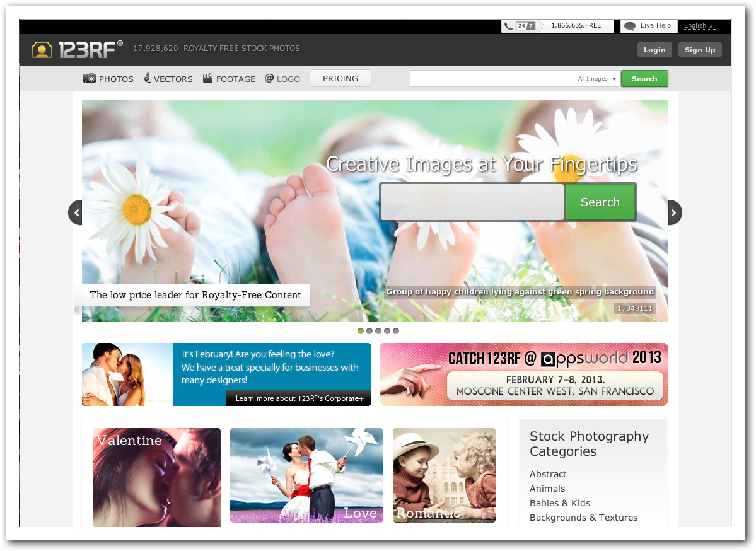The height and width of the screenshot is (551, 756).
Task: Click the 17,928,620 royalty free photos count
Action: (x=216, y=48)
